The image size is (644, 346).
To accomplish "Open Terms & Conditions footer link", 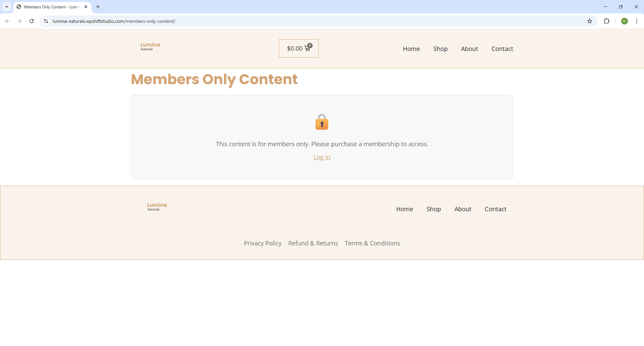I will tap(372, 243).
